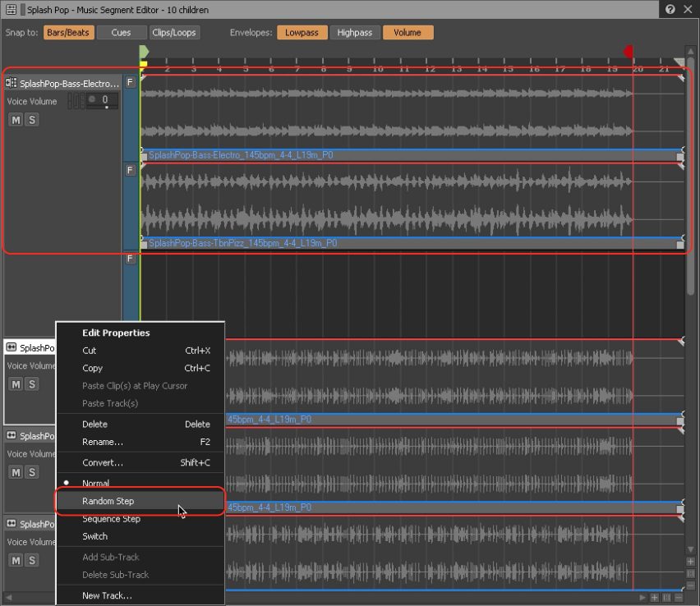Screen dimensions: 700x606
Task: Solo the third SplashPo track
Action: point(32,560)
